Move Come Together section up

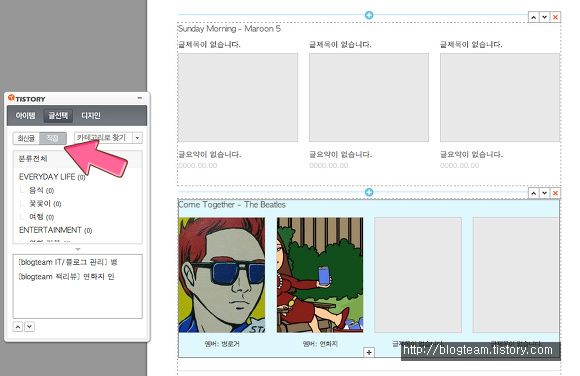tap(533, 193)
